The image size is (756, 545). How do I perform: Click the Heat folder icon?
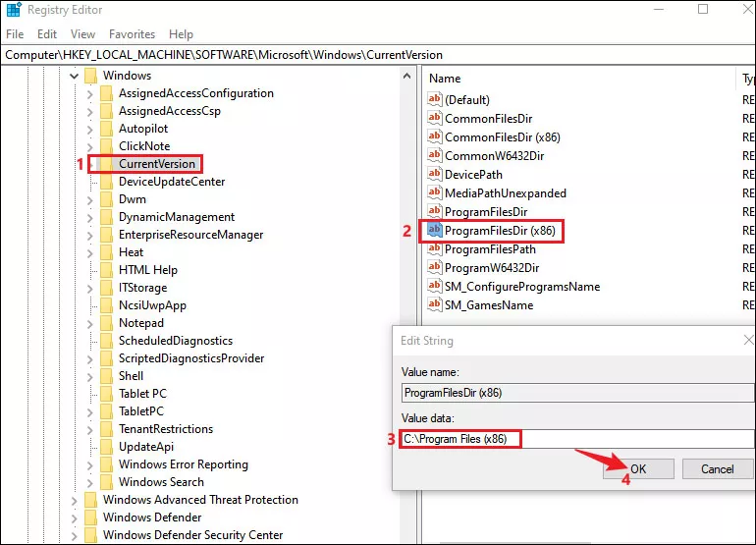(x=107, y=252)
